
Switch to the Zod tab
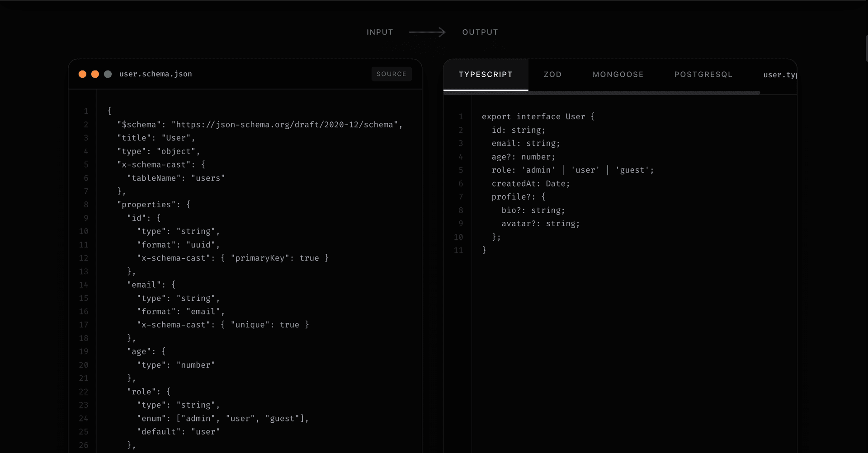click(552, 75)
